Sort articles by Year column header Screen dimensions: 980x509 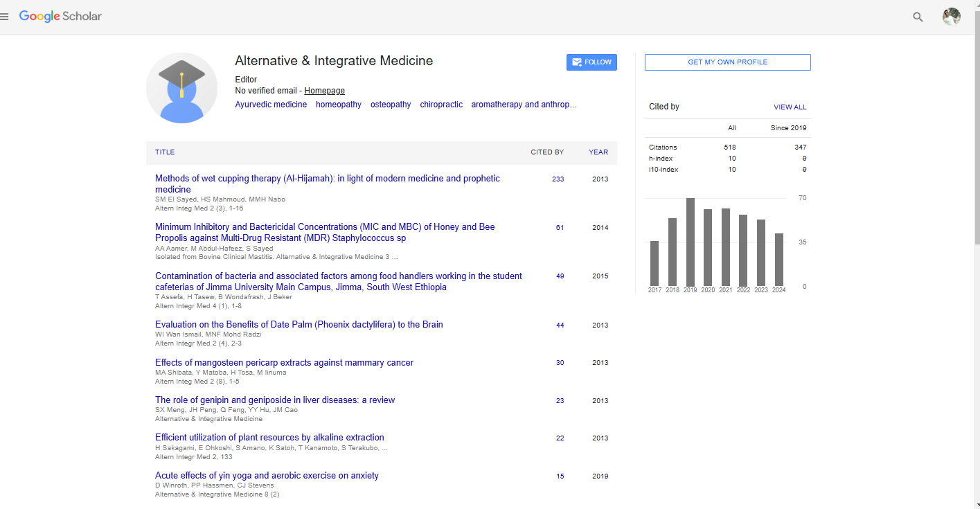(598, 152)
